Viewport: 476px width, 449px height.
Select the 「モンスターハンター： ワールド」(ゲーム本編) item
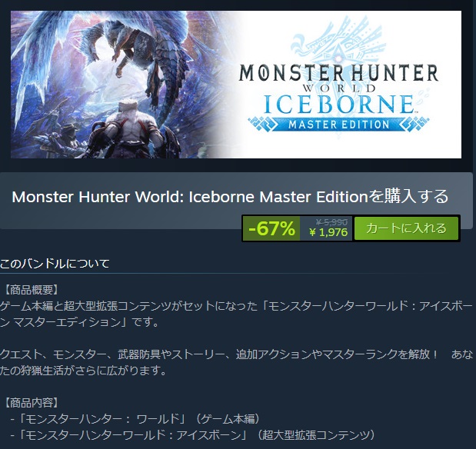tap(135, 419)
